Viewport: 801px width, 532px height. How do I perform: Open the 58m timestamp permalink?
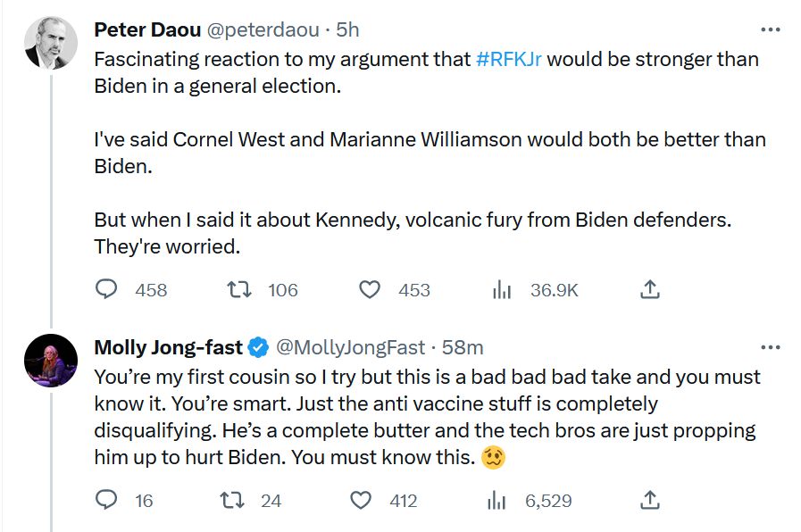click(463, 346)
